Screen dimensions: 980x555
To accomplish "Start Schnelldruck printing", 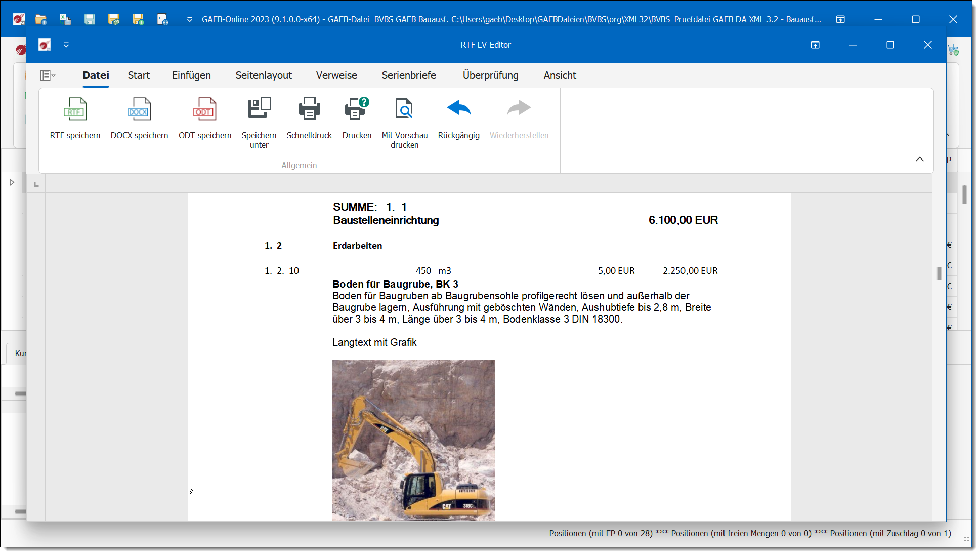I will click(x=309, y=109).
